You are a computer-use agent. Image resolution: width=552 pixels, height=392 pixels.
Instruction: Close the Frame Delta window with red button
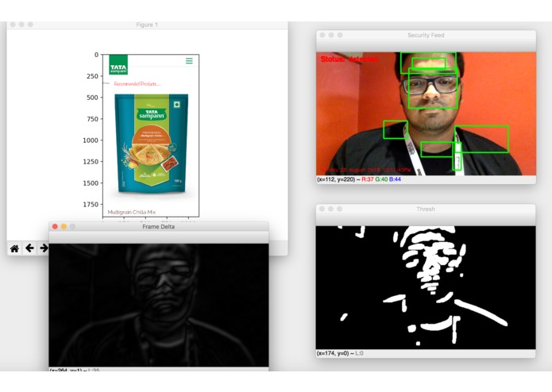tap(55, 226)
